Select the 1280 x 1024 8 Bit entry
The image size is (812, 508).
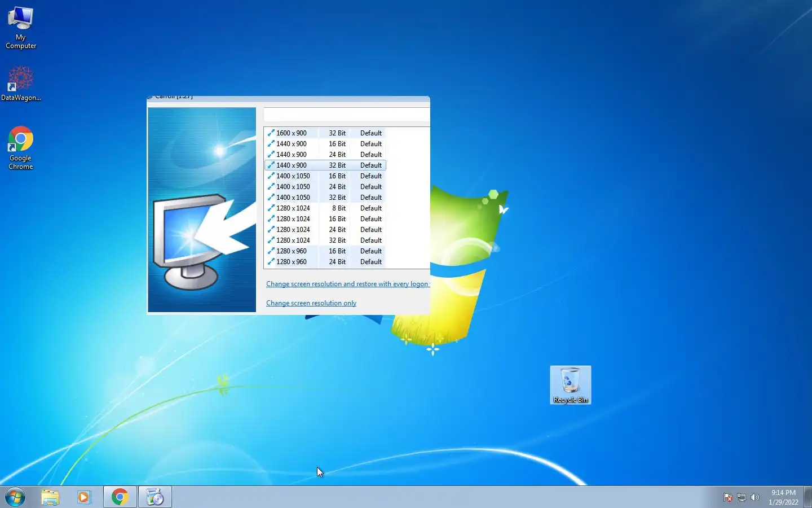click(x=325, y=208)
